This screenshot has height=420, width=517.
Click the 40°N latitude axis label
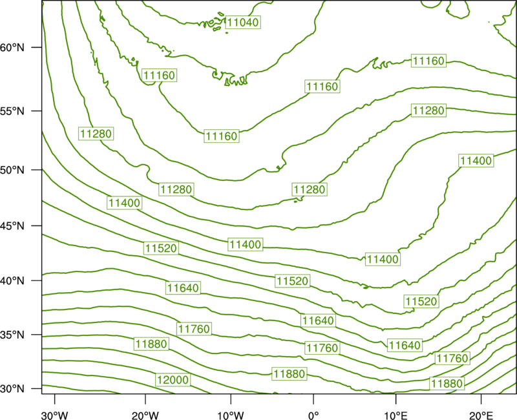coord(12,281)
